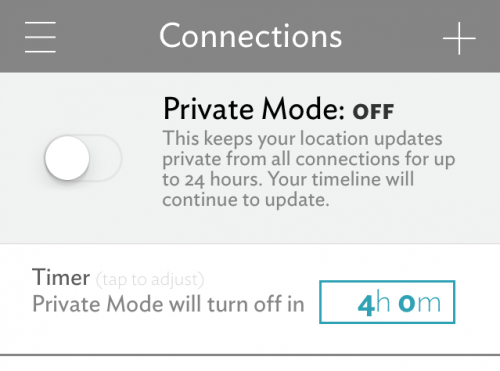Image resolution: width=500 pixels, height=371 pixels.
Task: Click the 'This keeps your location updates' line
Action: 302,138
